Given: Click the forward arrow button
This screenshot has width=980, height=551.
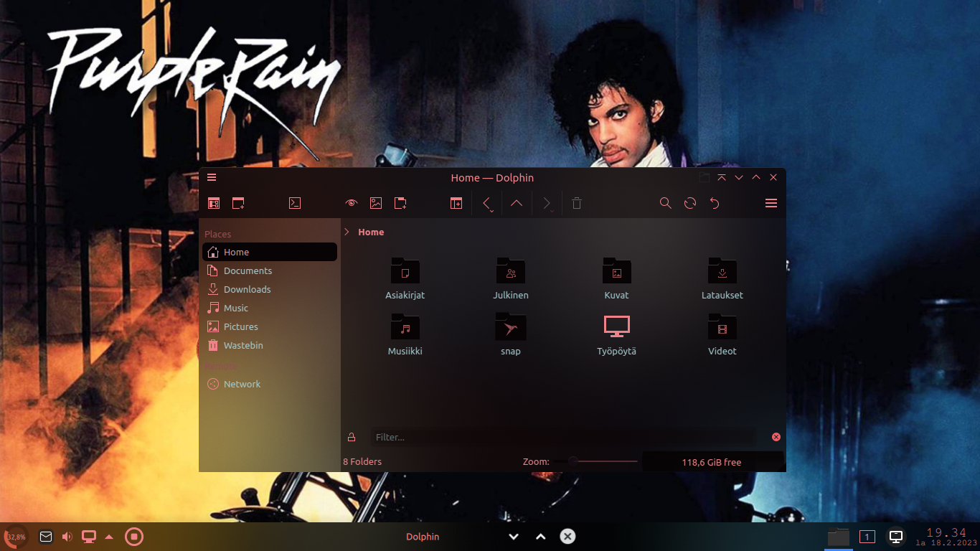Looking at the screenshot, I should pyautogui.click(x=547, y=204).
